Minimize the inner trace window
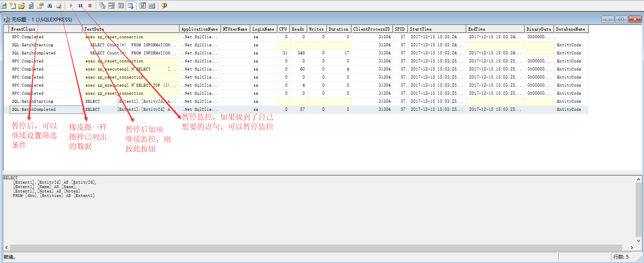The height and width of the screenshot is (263, 644). point(607,19)
